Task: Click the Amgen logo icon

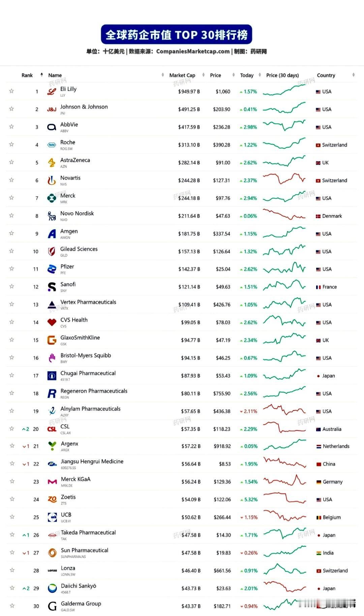Action: click(x=52, y=234)
